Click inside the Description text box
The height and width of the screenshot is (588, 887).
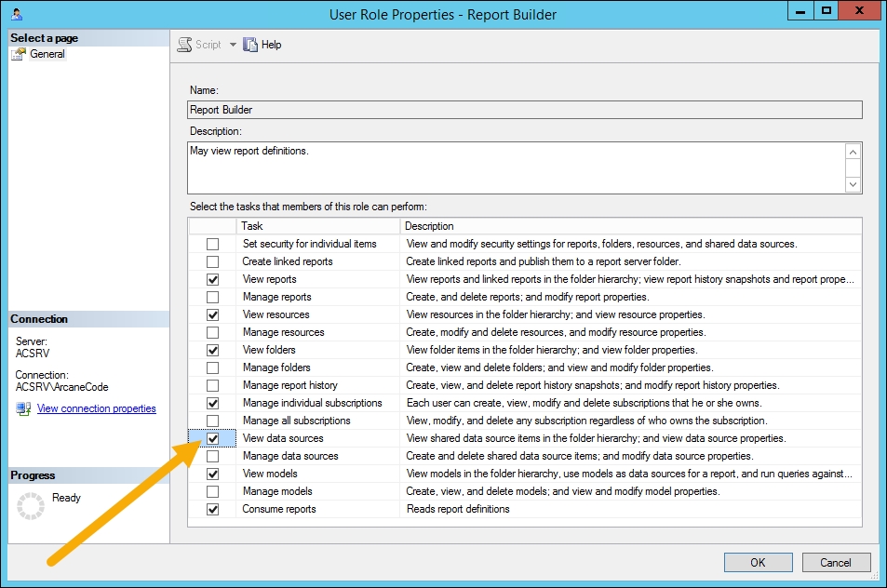(516, 167)
